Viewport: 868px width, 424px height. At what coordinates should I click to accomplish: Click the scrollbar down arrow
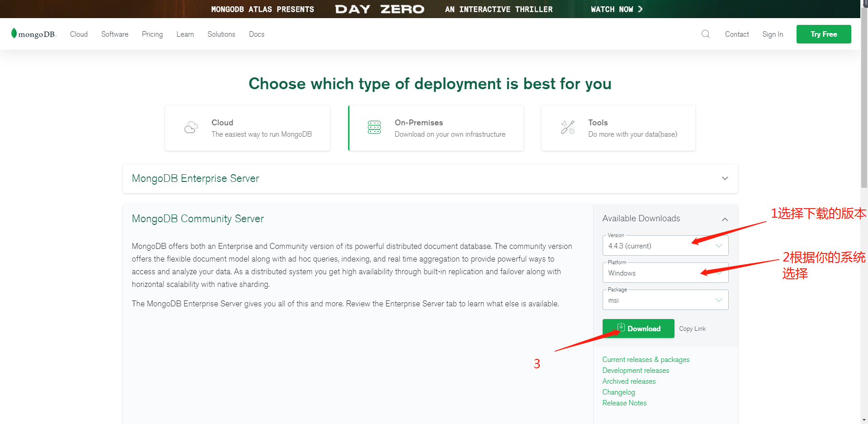(864, 420)
